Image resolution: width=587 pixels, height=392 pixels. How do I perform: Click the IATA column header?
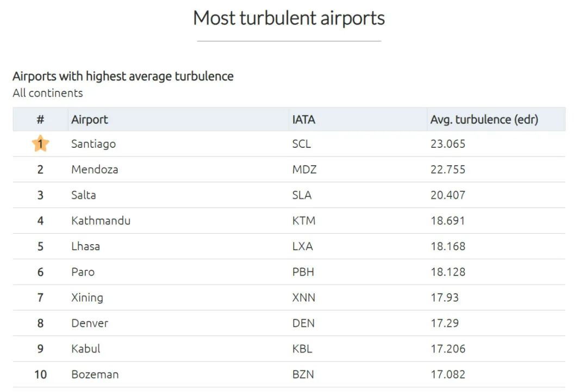click(304, 120)
